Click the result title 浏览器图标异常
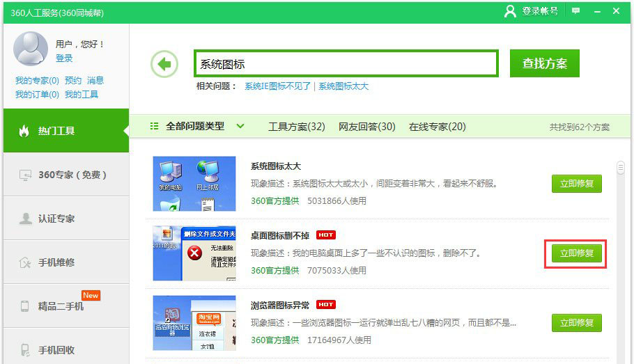Viewport: 634px width, 364px height. click(x=280, y=305)
